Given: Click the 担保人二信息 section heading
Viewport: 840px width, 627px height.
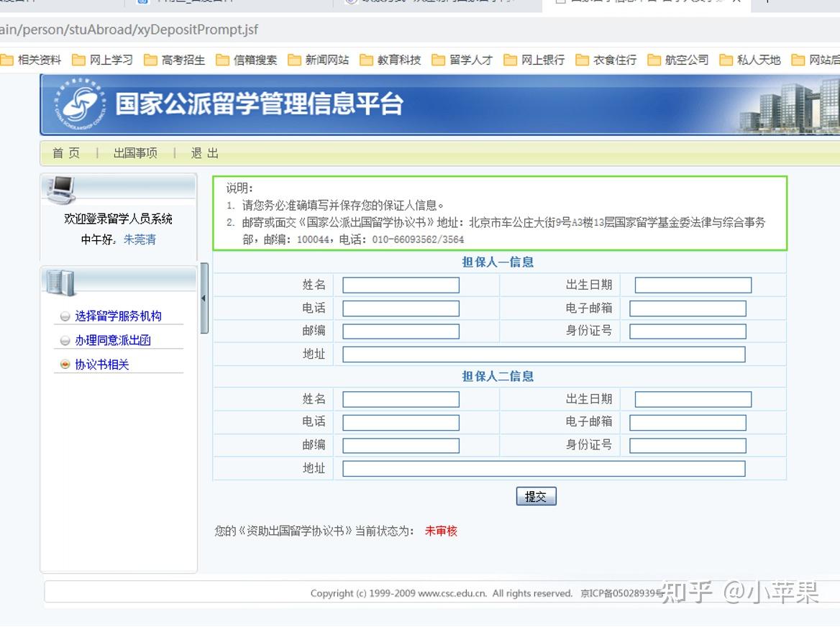Looking at the screenshot, I should pyautogui.click(x=498, y=376).
